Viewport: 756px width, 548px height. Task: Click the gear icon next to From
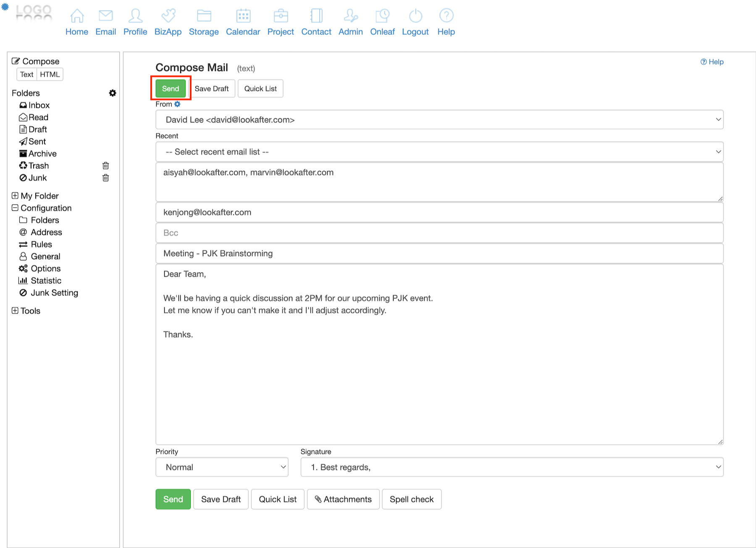click(177, 104)
